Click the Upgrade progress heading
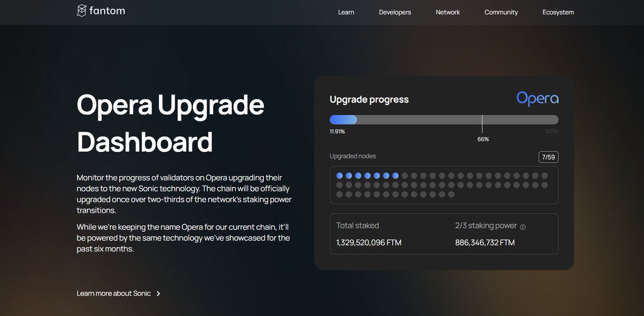 point(369,99)
